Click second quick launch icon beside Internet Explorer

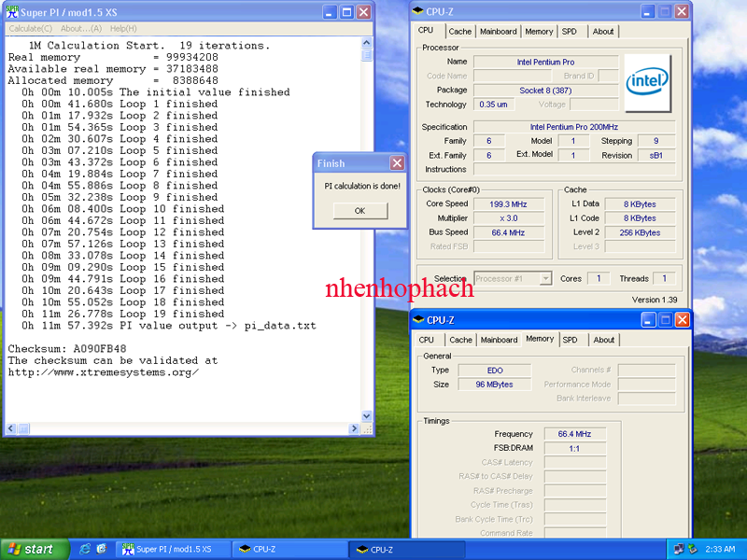(102, 549)
